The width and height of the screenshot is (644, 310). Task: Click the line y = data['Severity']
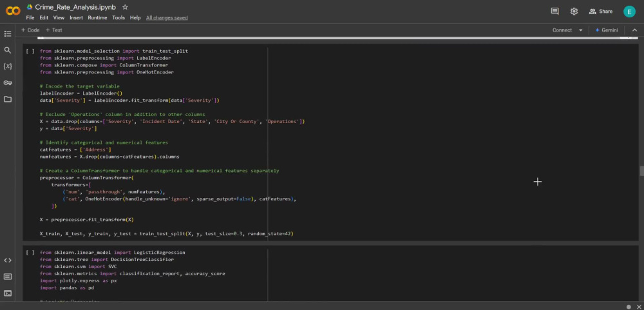68,129
